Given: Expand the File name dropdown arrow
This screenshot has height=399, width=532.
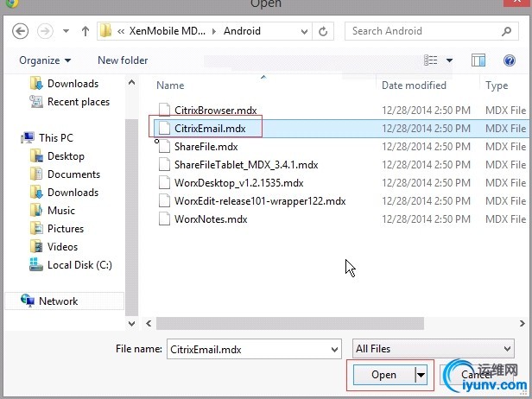Looking at the screenshot, I should tap(334, 350).
